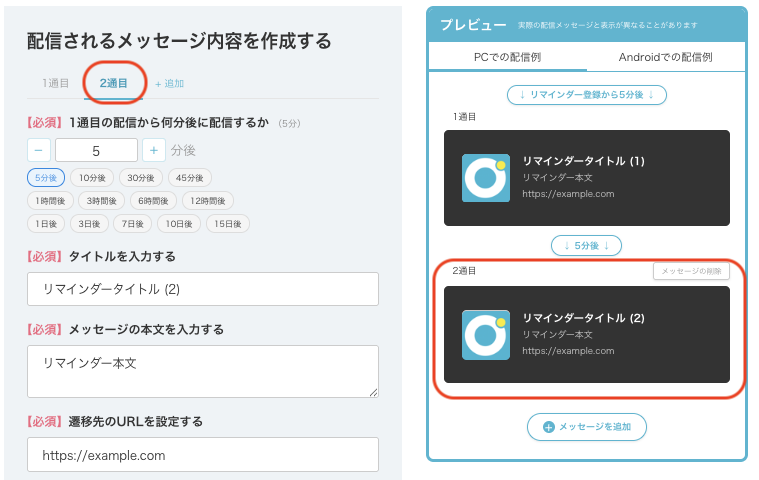Set delay to 3日後 preset
The image size is (759, 480).
90,224
